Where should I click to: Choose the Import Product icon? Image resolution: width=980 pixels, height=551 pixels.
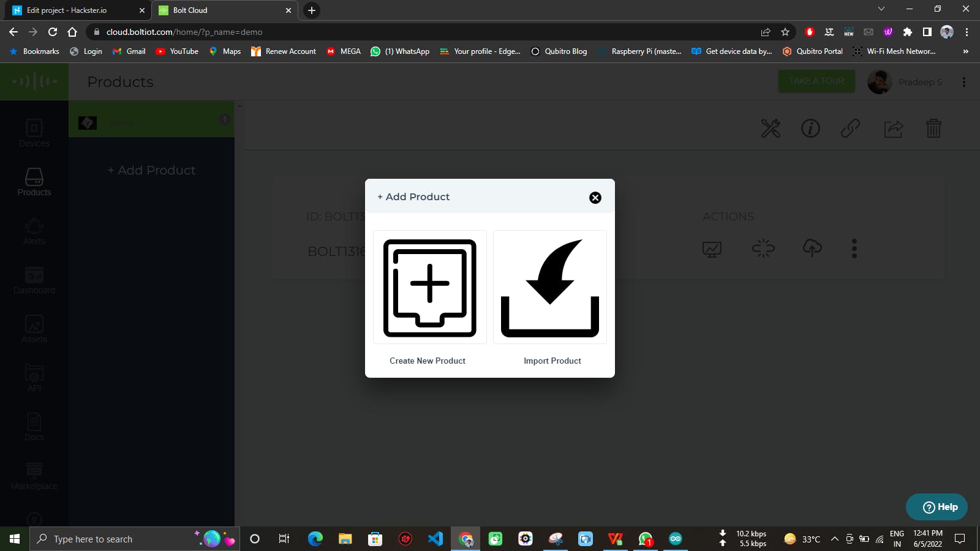point(550,288)
